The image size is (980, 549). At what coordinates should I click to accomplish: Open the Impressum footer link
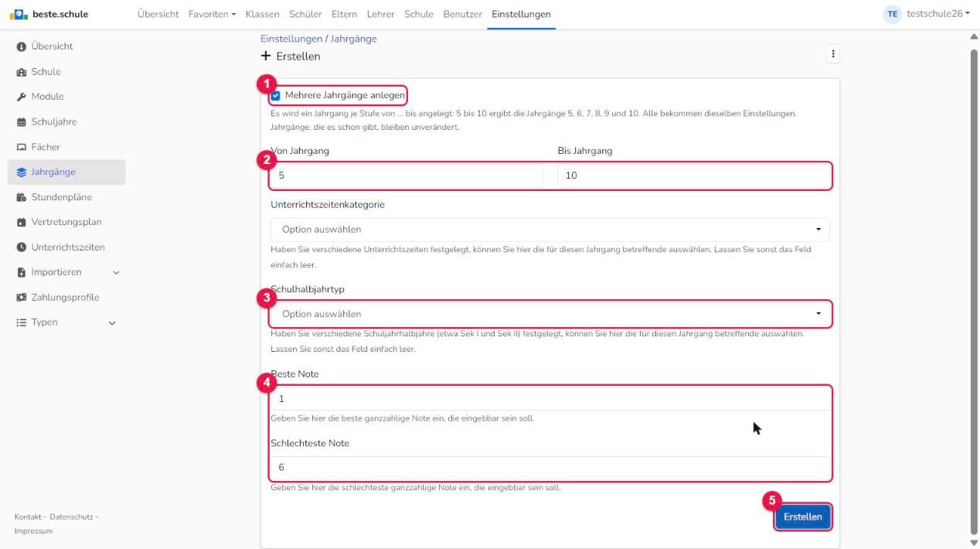(x=33, y=531)
